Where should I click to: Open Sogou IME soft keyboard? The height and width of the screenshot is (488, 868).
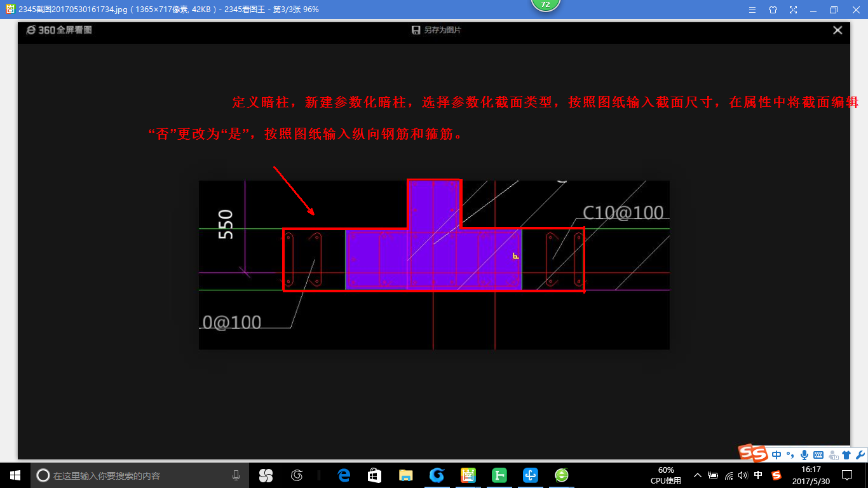[x=818, y=455]
